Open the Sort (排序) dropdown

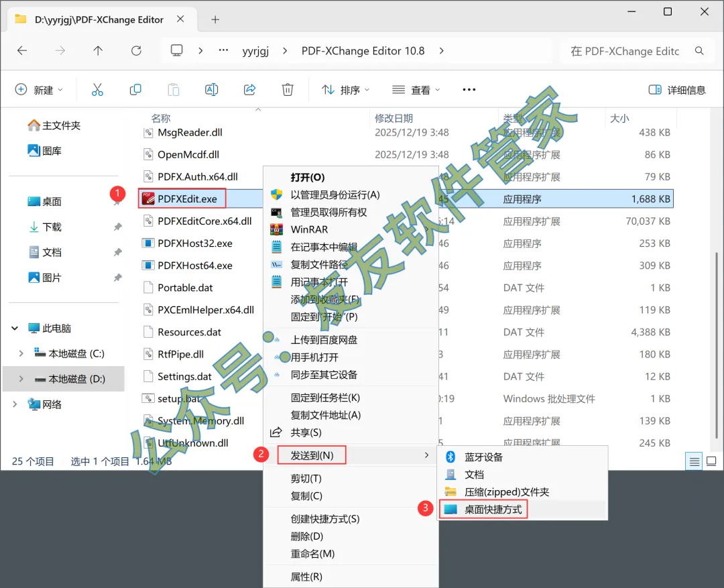coord(345,90)
